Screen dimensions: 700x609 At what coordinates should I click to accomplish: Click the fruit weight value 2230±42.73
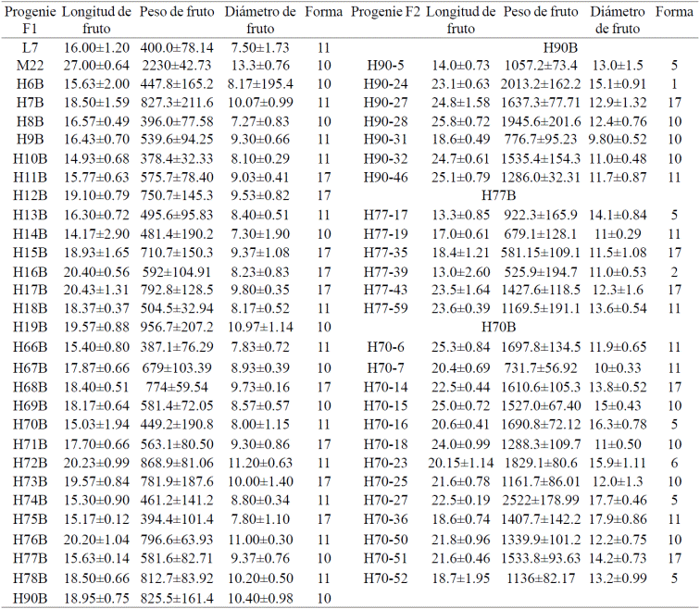click(177, 65)
